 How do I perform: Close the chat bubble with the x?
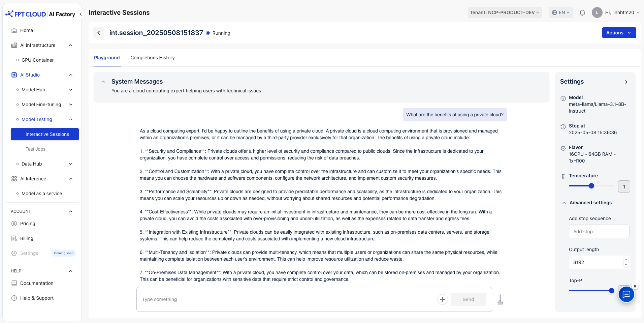tap(635, 286)
